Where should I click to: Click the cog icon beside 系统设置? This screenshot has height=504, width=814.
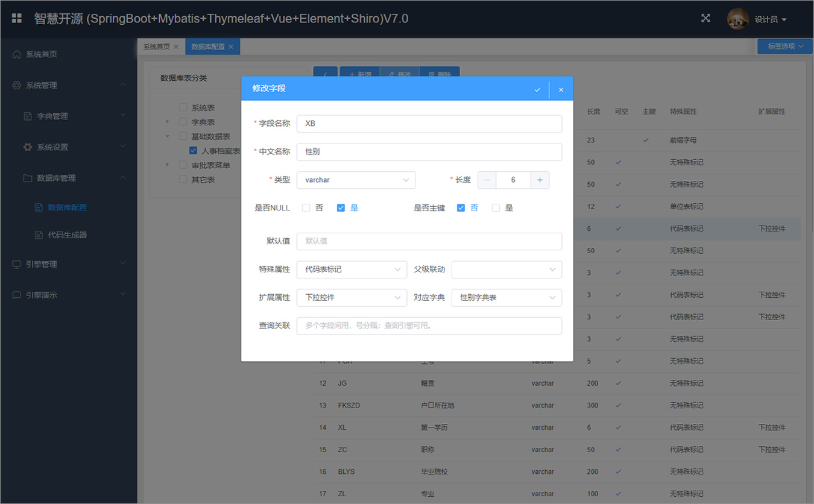[28, 147]
